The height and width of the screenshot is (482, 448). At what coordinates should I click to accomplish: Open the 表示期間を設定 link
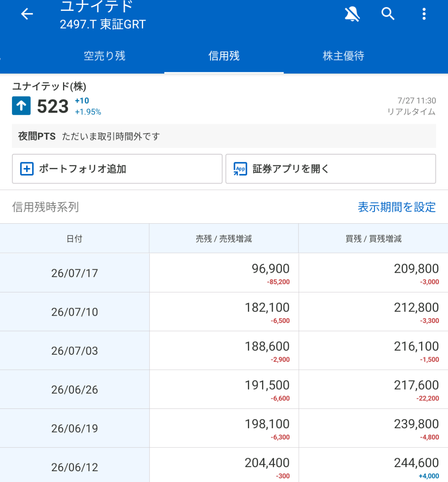[x=397, y=207]
